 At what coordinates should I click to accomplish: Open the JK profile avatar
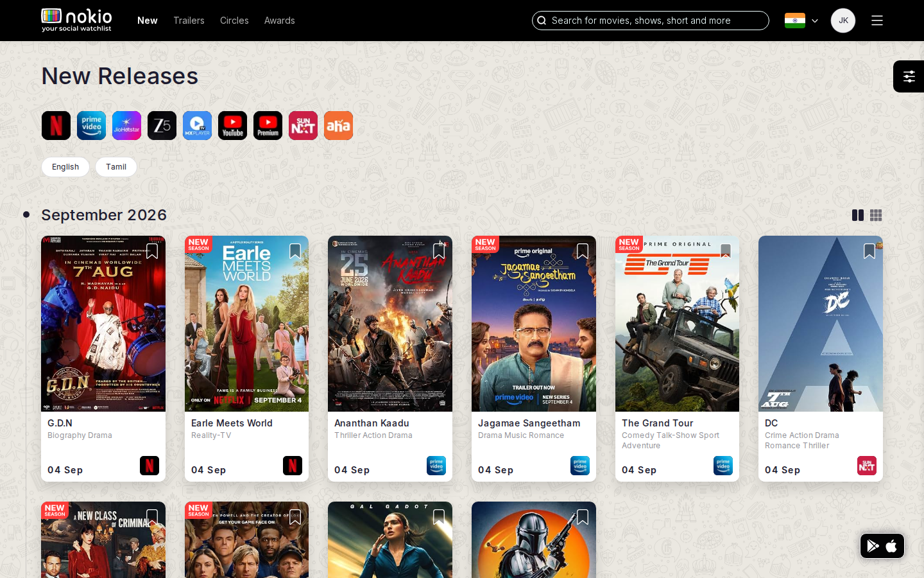point(843,21)
